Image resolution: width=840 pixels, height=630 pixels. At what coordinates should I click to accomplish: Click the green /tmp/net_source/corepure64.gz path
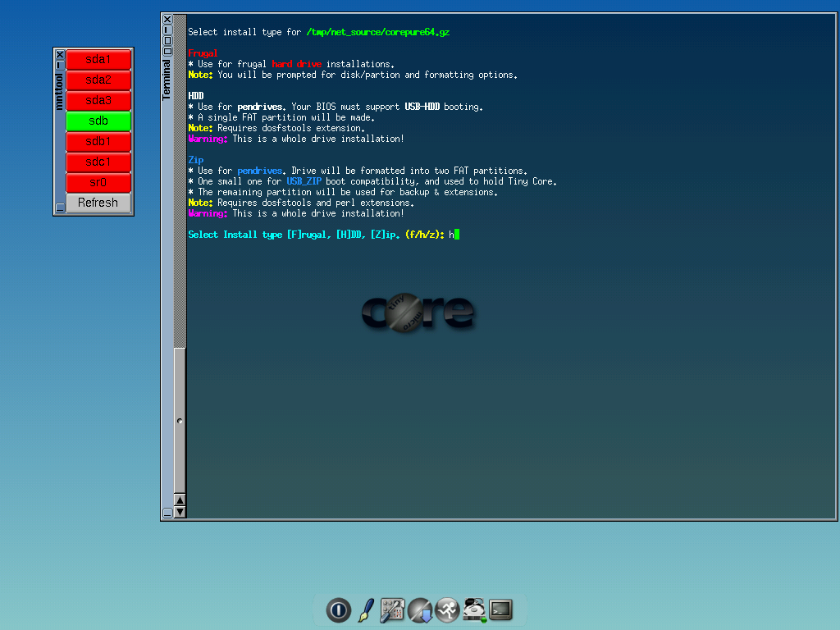377,32
